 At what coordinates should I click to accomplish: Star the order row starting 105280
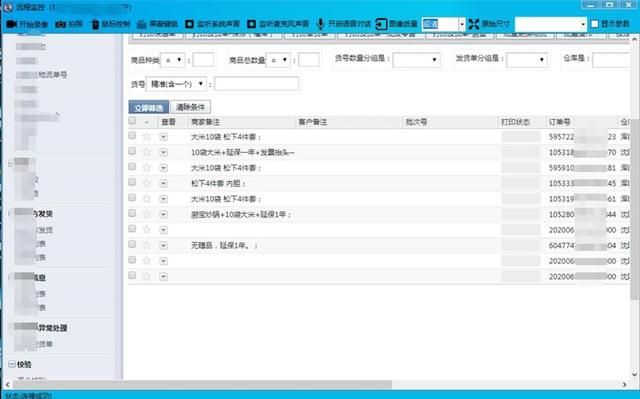pos(146,214)
